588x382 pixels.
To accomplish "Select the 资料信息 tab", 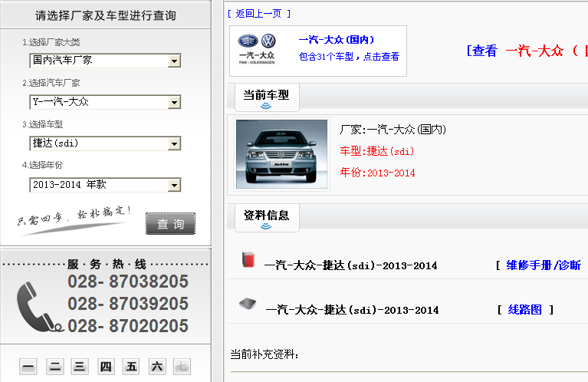I will (267, 218).
